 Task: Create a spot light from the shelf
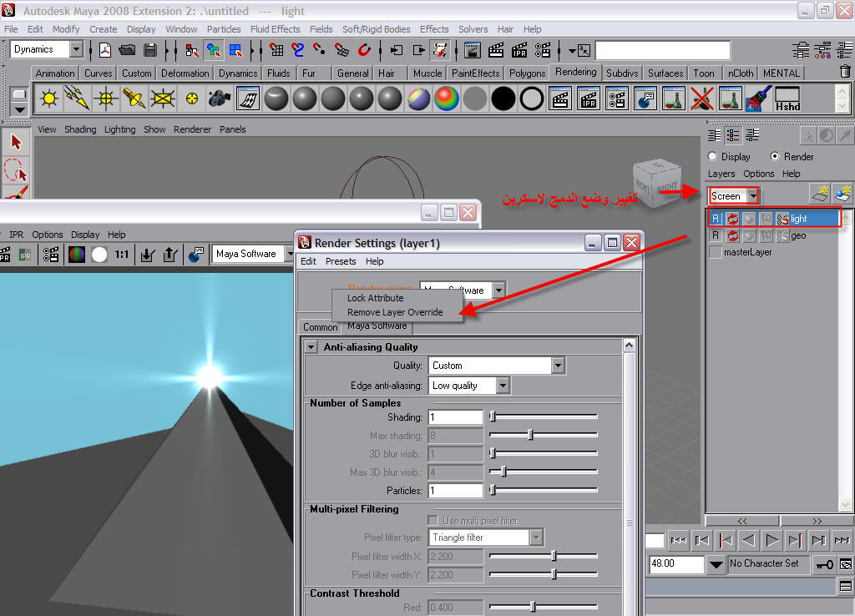coord(134,98)
